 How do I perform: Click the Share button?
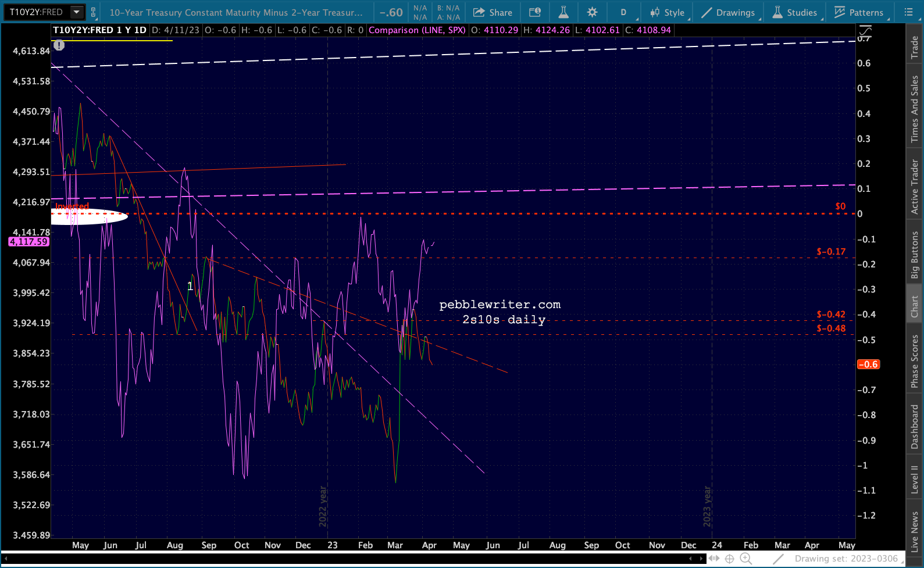click(493, 12)
